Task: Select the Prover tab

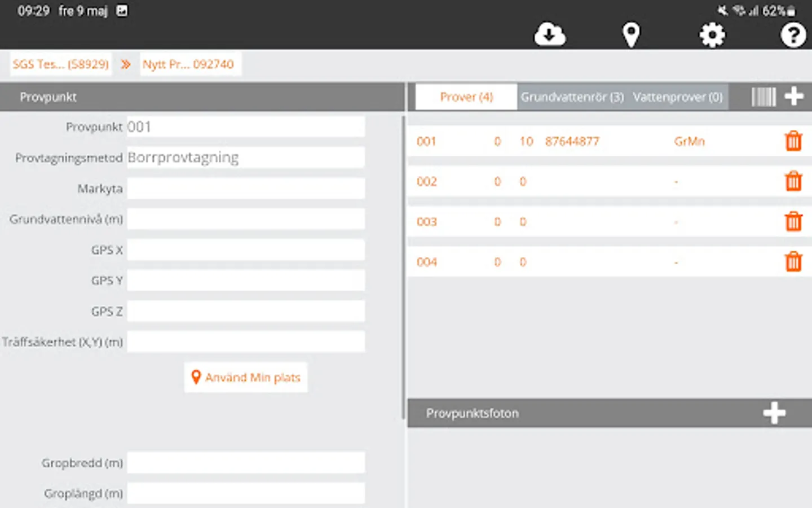Action: pos(465,97)
